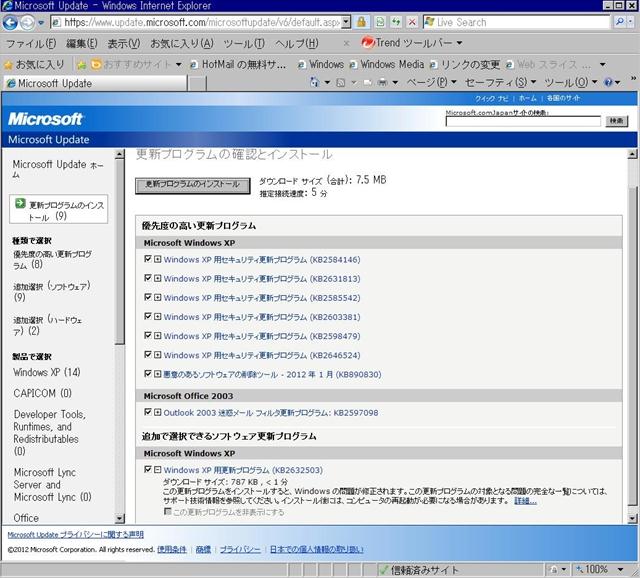This screenshot has width=640, height=578.
Task: Select 優先度の高い更新プログラム (8) in sidebar
Action: 52,259
